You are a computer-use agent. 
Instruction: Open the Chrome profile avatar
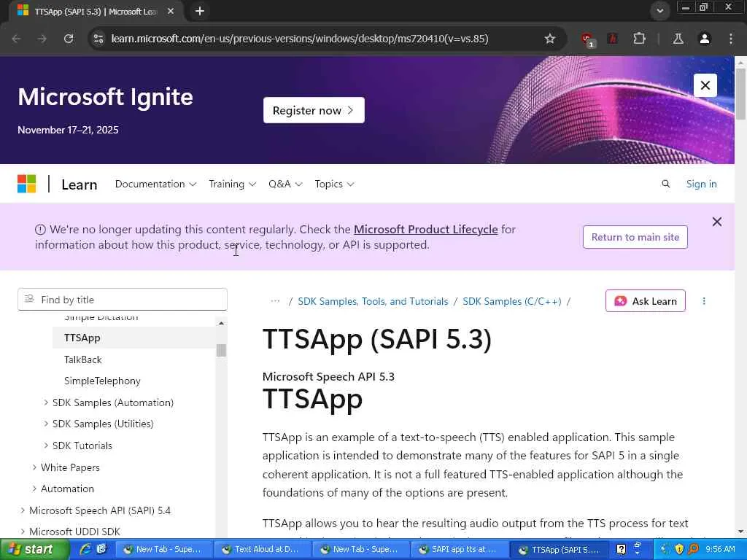pyautogui.click(x=704, y=39)
